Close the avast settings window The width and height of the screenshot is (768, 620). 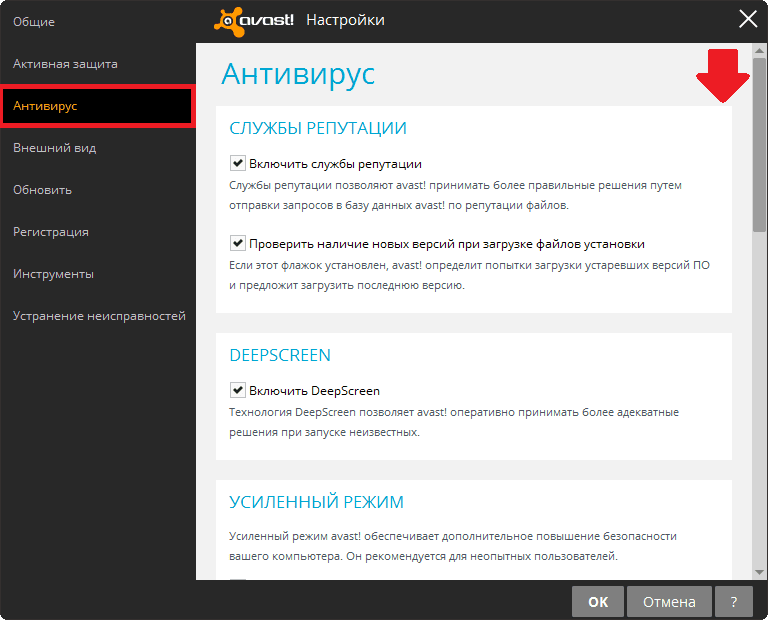748,20
